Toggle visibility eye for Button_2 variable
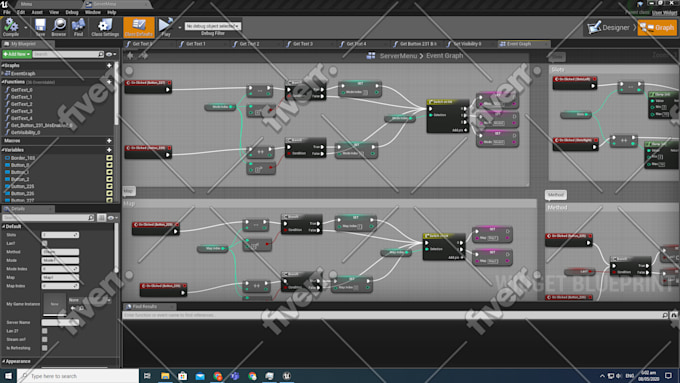Viewport: 680px width, 383px height. click(x=109, y=179)
